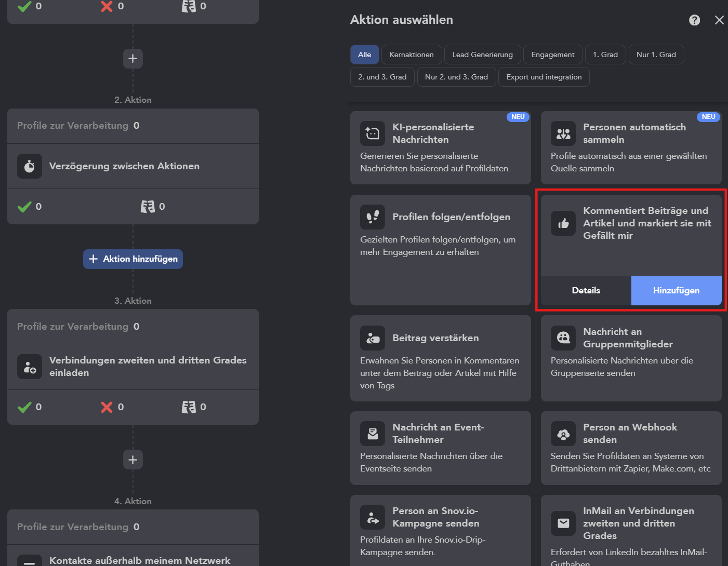Image resolution: width=728 pixels, height=566 pixels.
Task: Select the Kernaktionen filter tab
Action: click(x=412, y=55)
